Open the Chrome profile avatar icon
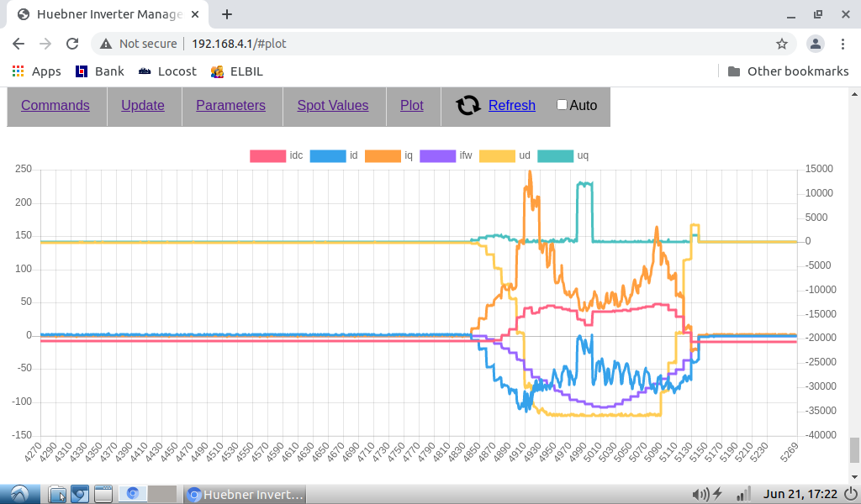861x504 pixels. pos(815,44)
